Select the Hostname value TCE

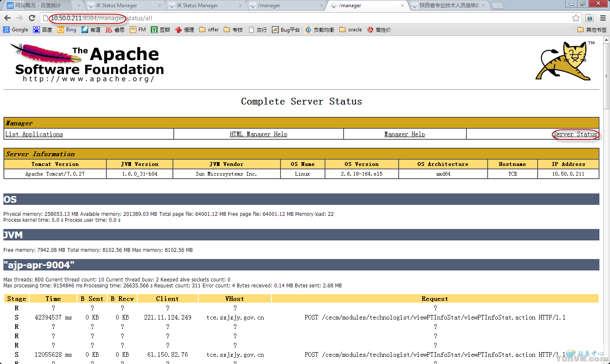513,174
